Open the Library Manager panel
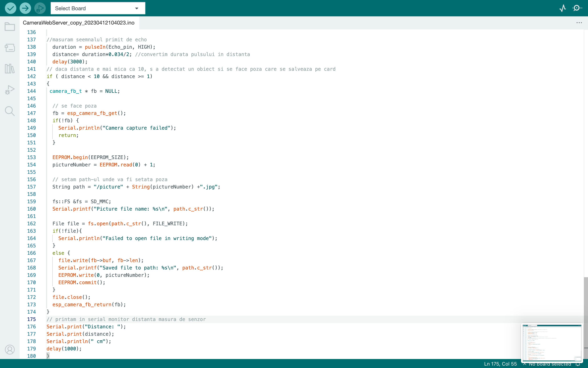This screenshot has width=588, height=368. point(10,69)
